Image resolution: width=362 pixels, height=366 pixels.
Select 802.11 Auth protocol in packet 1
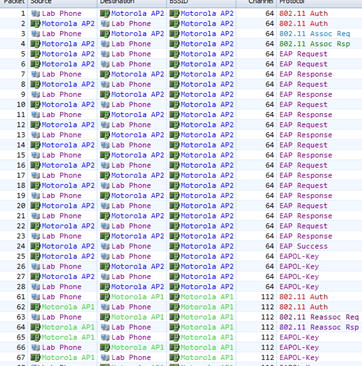(303, 14)
